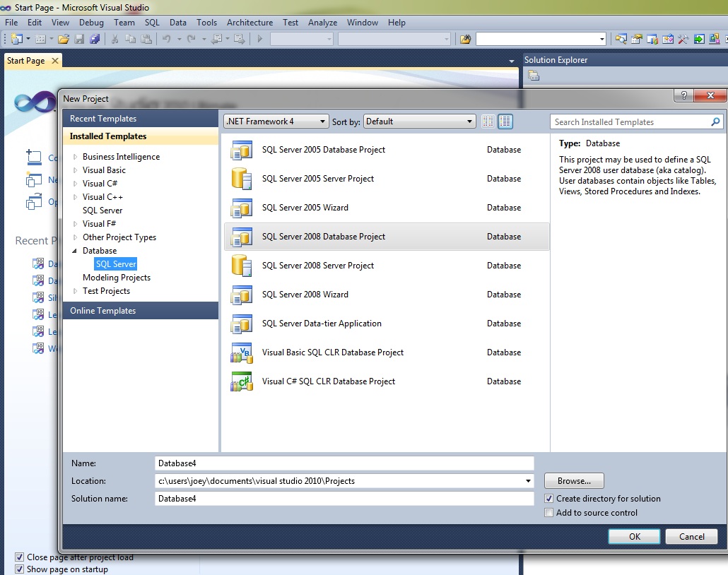Click the Save floppy disk icon
This screenshot has height=575, width=728.
tap(79, 39)
